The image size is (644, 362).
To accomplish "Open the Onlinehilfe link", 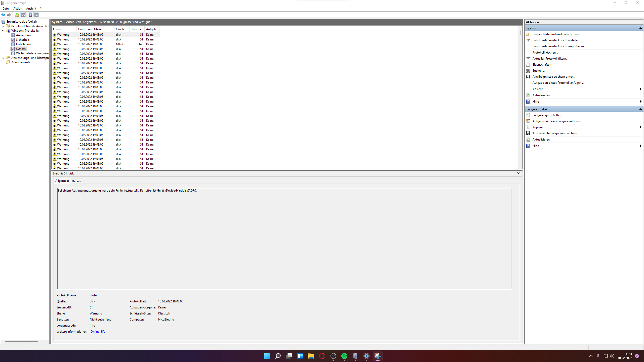I will coord(98,332).
